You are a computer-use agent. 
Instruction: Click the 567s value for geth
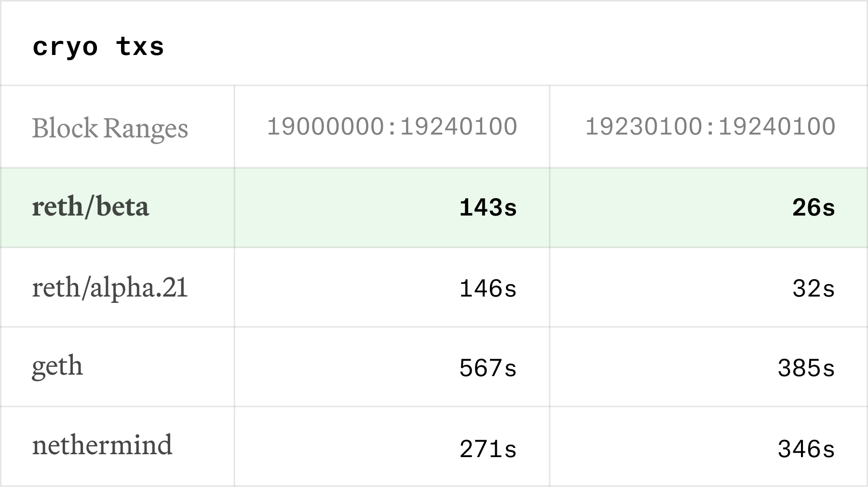(x=488, y=368)
